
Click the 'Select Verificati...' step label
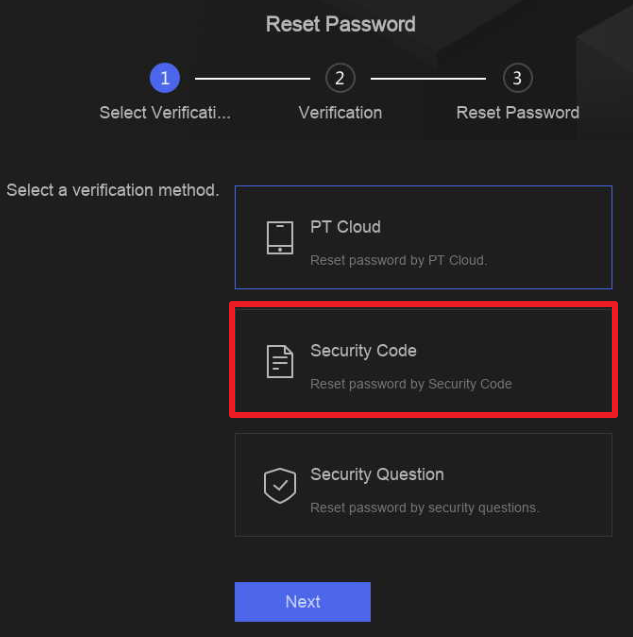165,113
